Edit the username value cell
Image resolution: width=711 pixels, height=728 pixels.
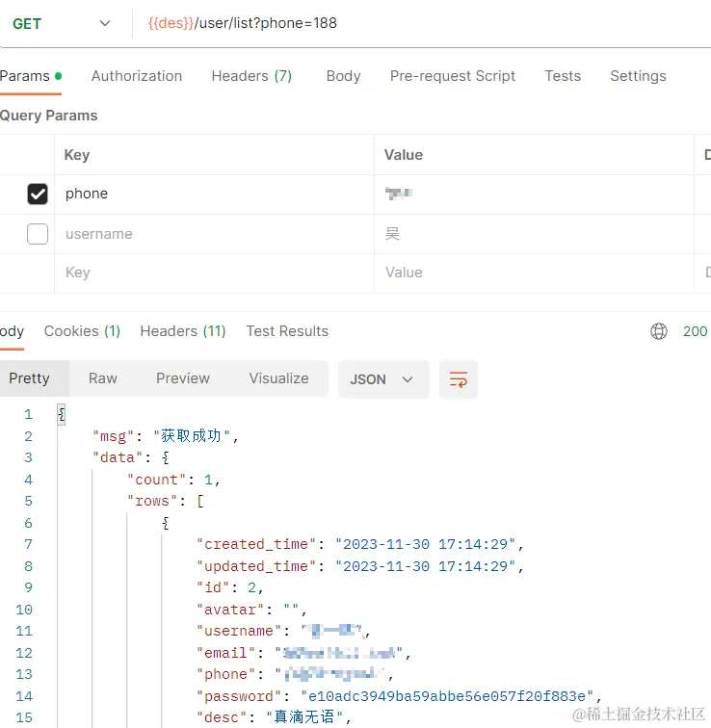click(x=534, y=234)
